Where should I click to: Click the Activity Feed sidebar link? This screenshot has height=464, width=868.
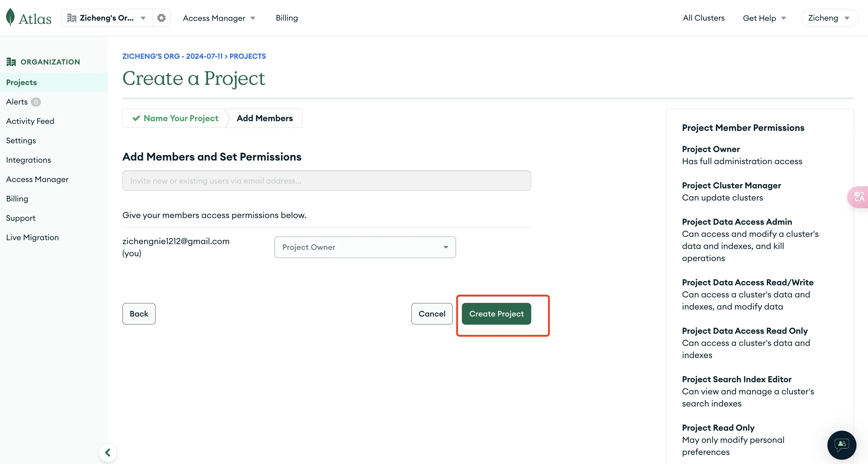coord(30,121)
